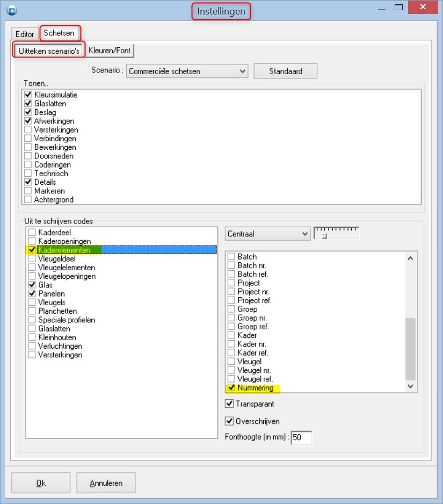The image size is (443, 504).
Task: Tick the Vleugeldeel checkbox
Action: (32, 258)
